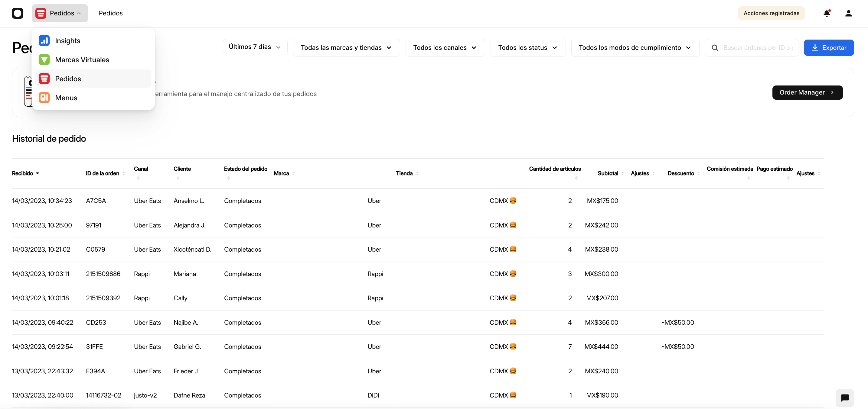Select Insights from the open menu
The width and height of the screenshot is (868, 409).
[67, 40]
